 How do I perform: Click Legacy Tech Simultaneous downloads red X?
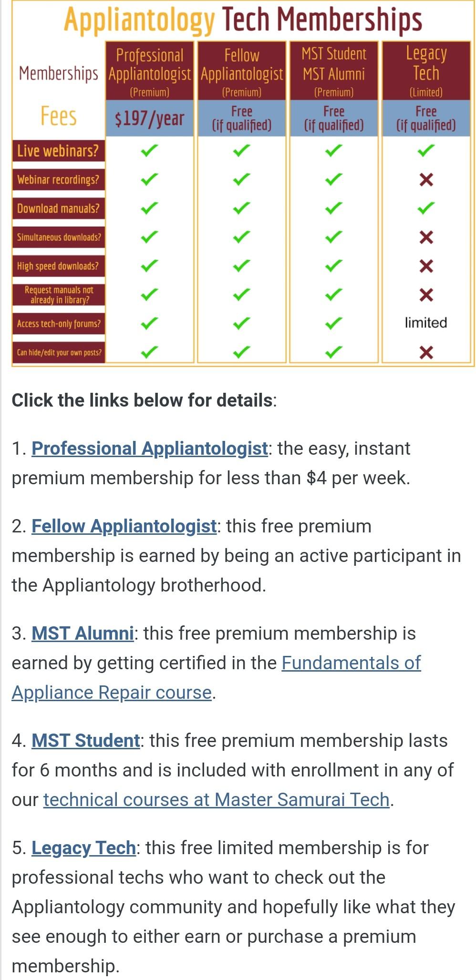(x=426, y=237)
